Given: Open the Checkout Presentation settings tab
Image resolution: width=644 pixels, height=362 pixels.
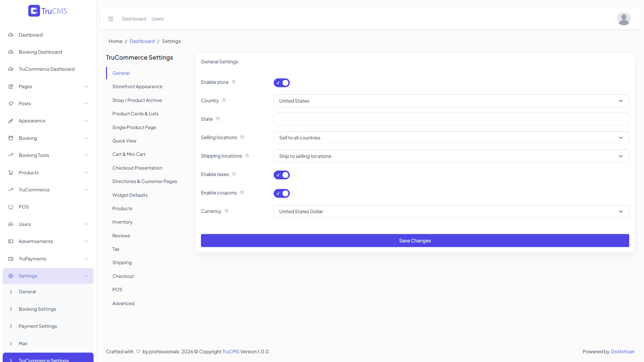Looking at the screenshot, I should [x=137, y=168].
